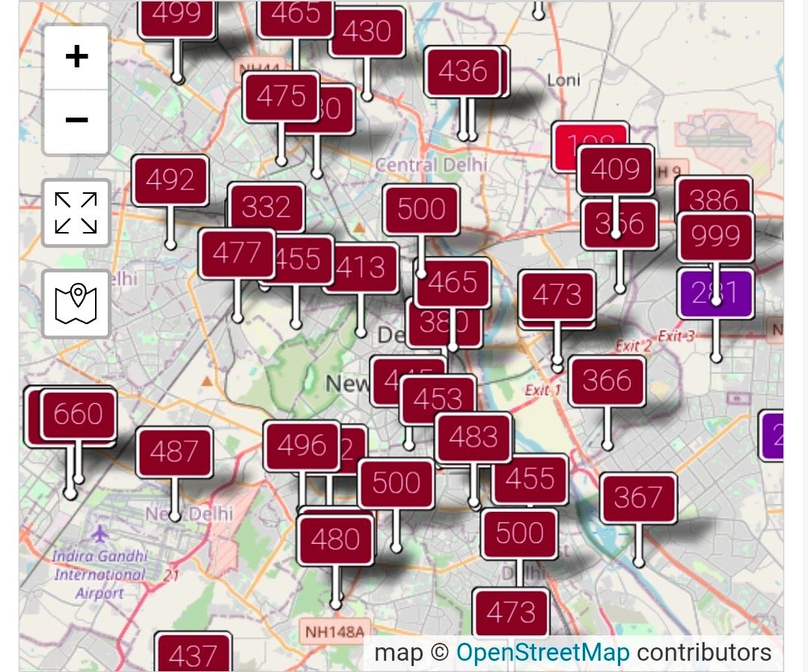The image size is (808, 672).
Task: Select the 473 marker beside Exit 2
Action: (x=557, y=296)
